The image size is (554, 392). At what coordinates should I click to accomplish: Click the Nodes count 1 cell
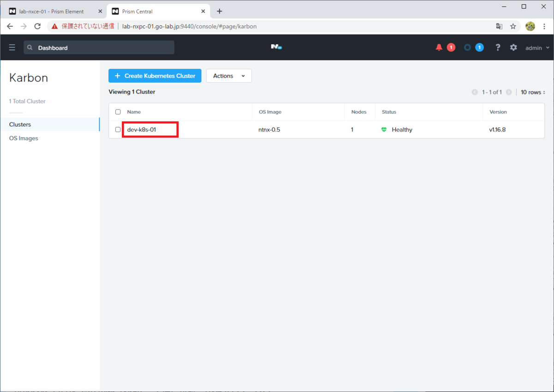352,130
